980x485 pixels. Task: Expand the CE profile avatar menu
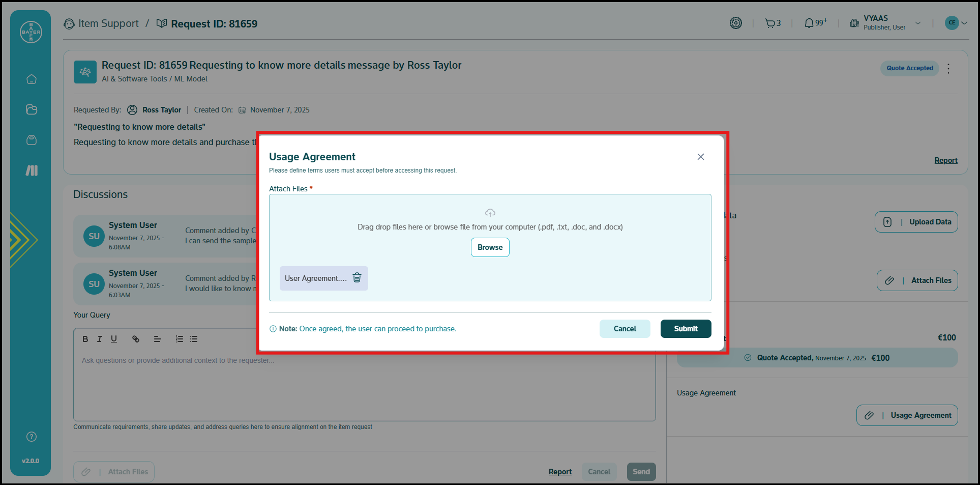(x=956, y=23)
